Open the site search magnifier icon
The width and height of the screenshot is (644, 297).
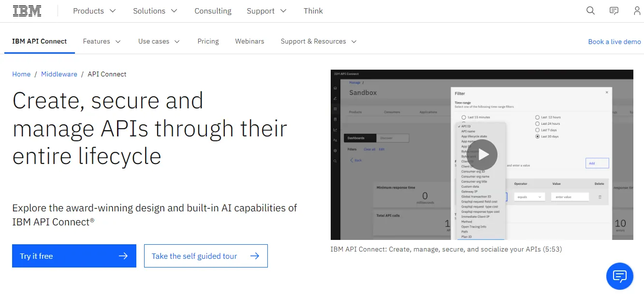tap(590, 11)
